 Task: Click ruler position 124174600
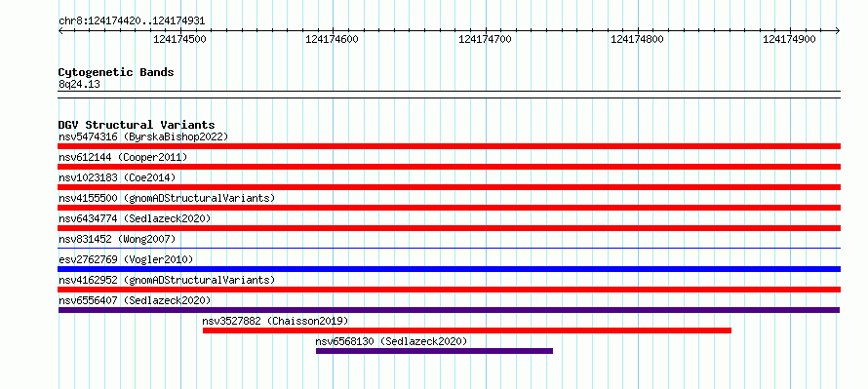pyautogui.click(x=333, y=39)
